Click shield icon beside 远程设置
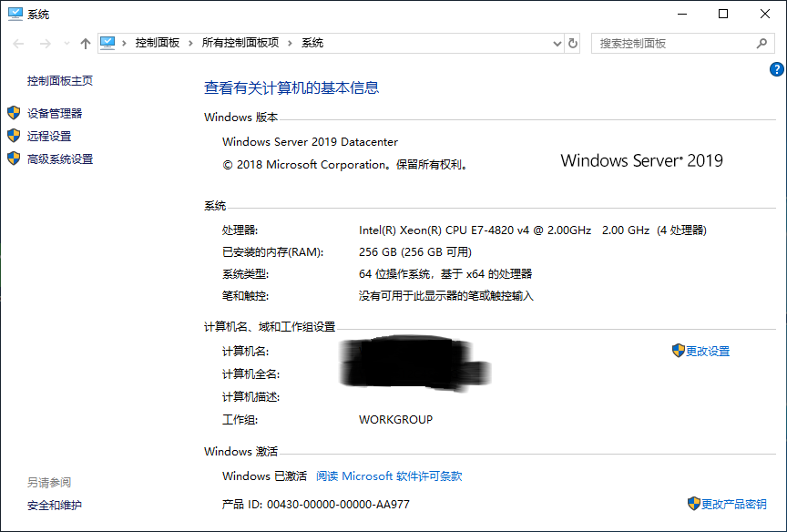Image resolution: width=787 pixels, height=532 pixels. click(14, 135)
